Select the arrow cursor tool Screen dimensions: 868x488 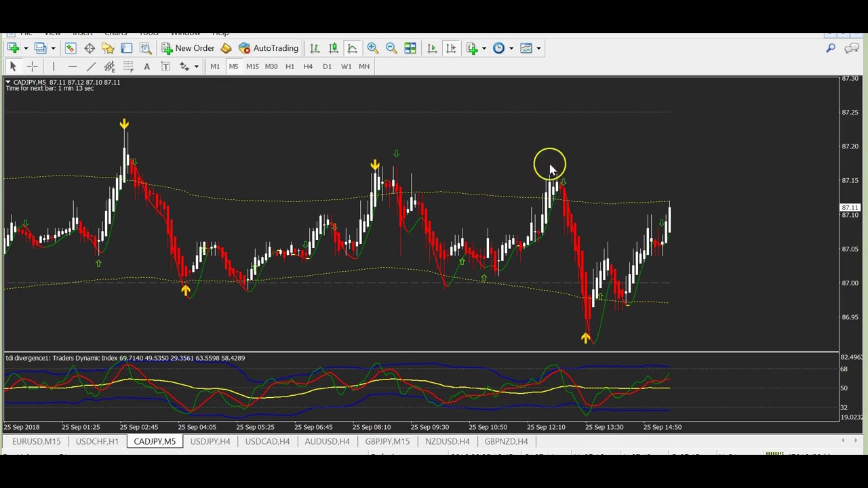click(13, 66)
